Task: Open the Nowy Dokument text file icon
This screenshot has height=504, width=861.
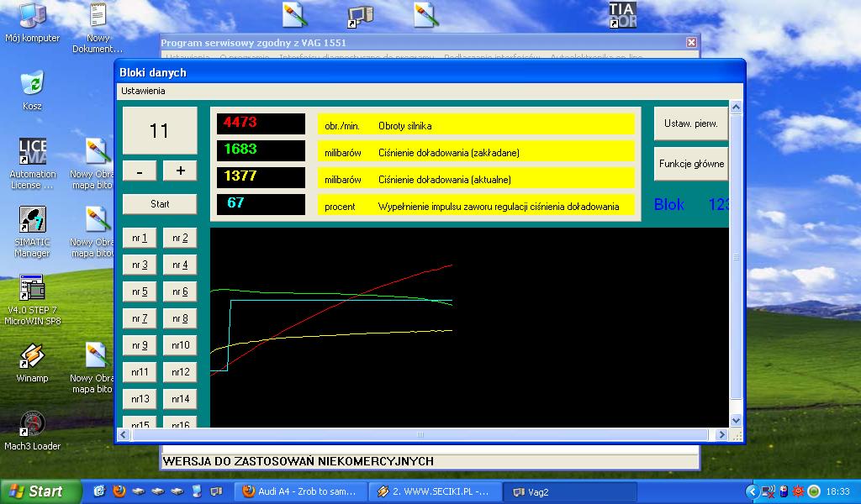Action: (x=98, y=29)
